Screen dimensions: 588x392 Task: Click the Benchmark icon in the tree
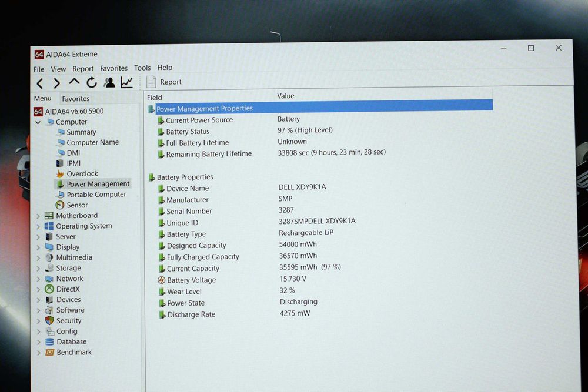tap(49, 352)
